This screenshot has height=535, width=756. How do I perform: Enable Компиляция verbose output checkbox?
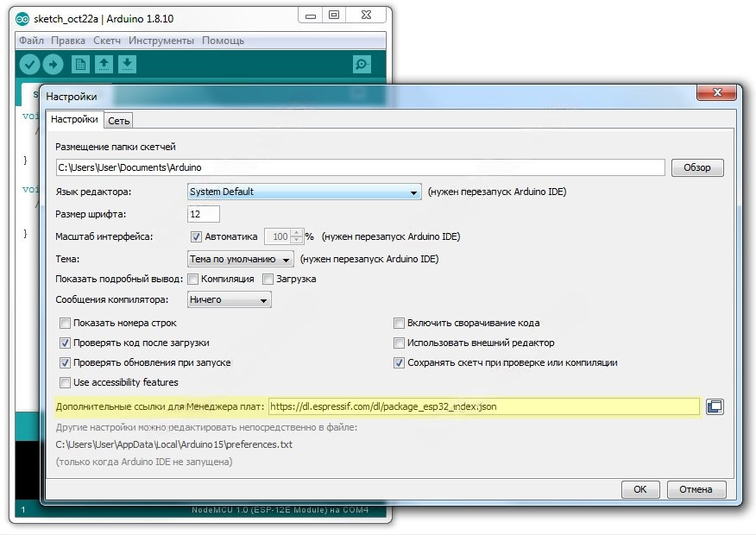(x=193, y=279)
